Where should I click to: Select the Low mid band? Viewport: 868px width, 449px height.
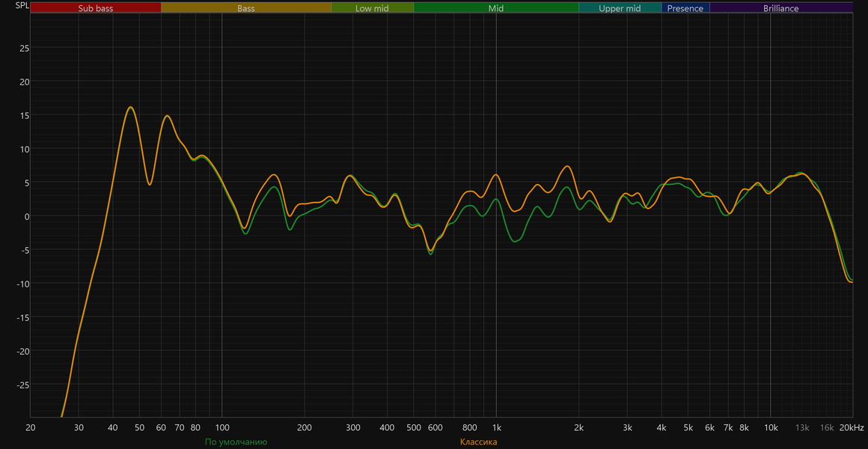click(373, 7)
